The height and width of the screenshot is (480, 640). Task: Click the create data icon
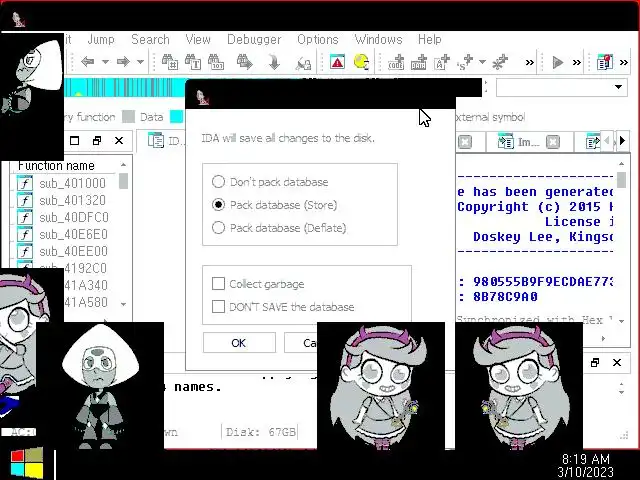419,62
